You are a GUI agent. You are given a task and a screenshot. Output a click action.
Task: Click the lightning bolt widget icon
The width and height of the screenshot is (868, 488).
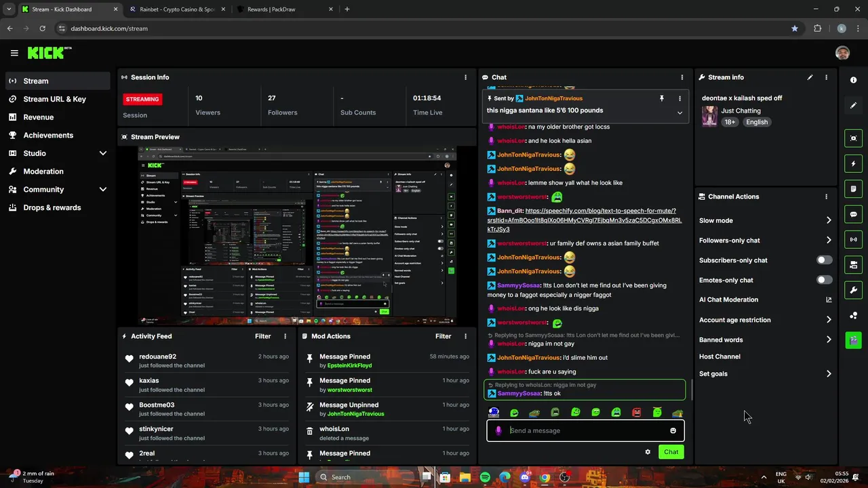click(x=853, y=163)
